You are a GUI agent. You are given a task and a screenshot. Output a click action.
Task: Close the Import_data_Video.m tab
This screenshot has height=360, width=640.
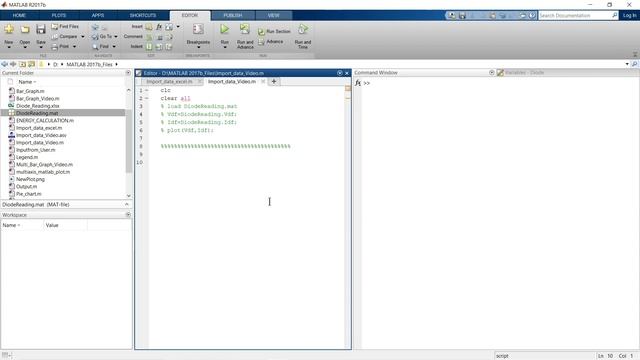(263, 82)
